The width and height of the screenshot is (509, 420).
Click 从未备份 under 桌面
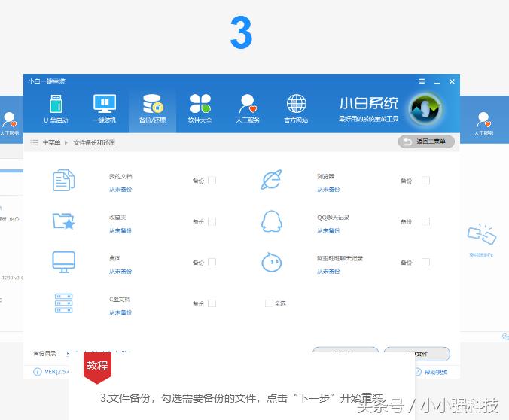120,272
